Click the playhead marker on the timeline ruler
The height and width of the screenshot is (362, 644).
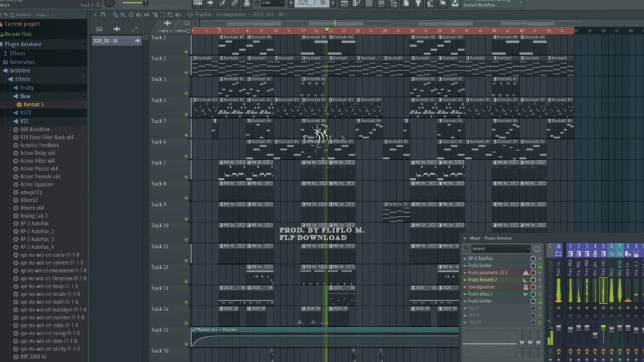coord(327,30)
